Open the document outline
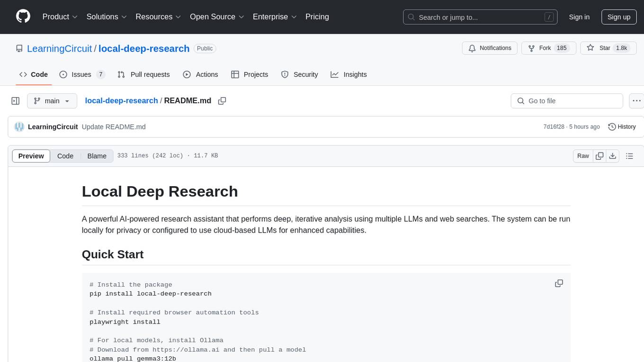The height and width of the screenshot is (362, 644). tap(630, 156)
